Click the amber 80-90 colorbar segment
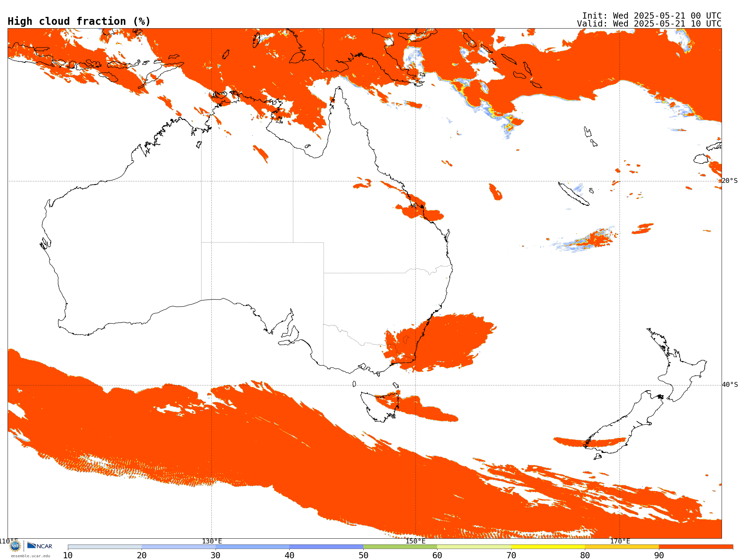744x560 pixels. [x=622, y=547]
